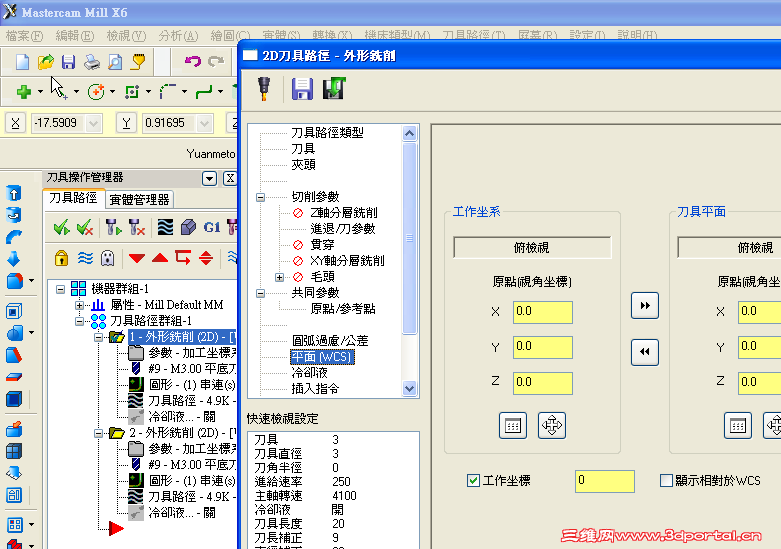Click the backplot waves icon

(x=165, y=228)
